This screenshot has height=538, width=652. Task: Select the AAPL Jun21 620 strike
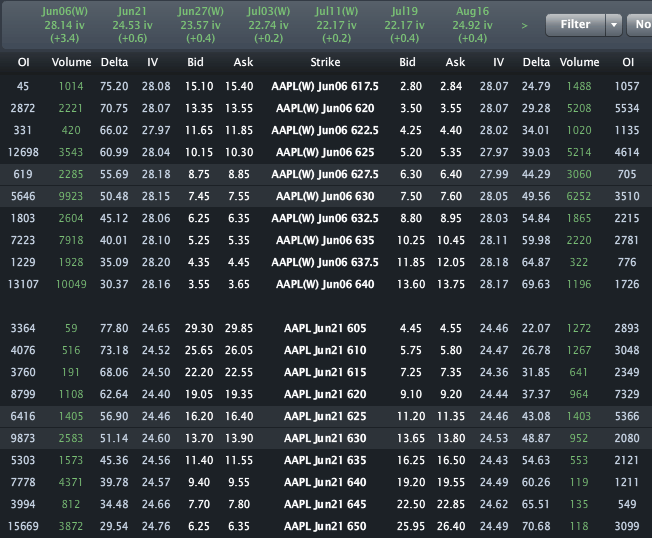[x=325, y=395]
